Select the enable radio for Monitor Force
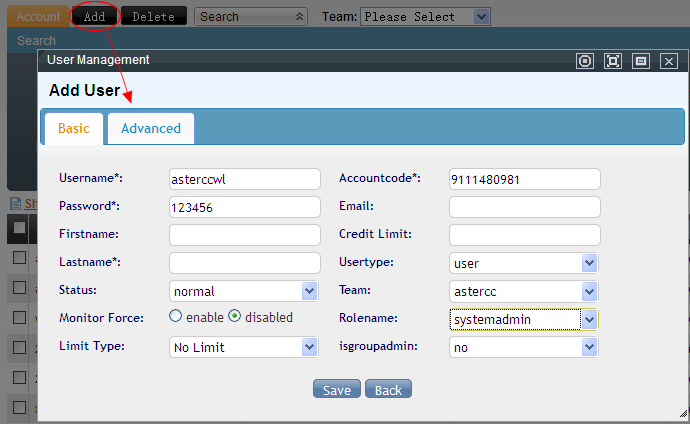The image size is (690, 424). pos(175,317)
